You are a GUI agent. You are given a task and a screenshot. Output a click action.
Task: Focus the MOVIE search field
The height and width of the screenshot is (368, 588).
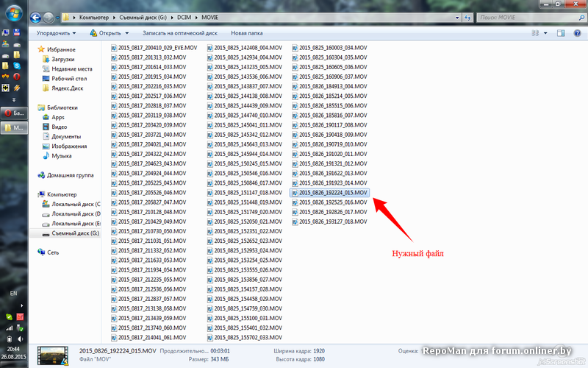point(531,17)
